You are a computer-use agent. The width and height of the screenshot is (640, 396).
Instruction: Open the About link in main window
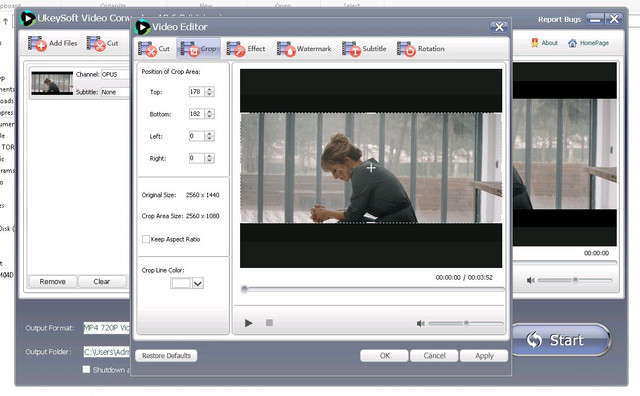click(x=544, y=42)
